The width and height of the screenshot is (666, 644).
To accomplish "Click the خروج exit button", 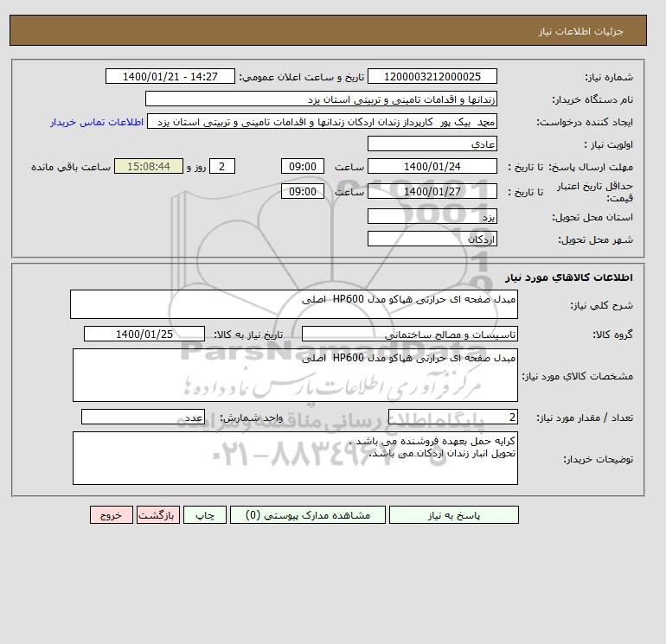I will point(112,515).
